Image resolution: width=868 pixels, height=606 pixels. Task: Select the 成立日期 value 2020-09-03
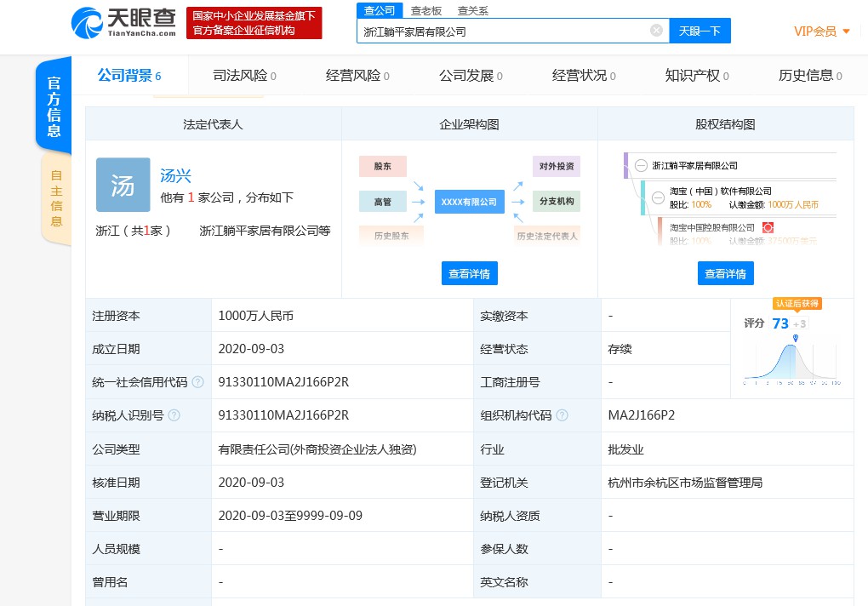(x=251, y=349)
